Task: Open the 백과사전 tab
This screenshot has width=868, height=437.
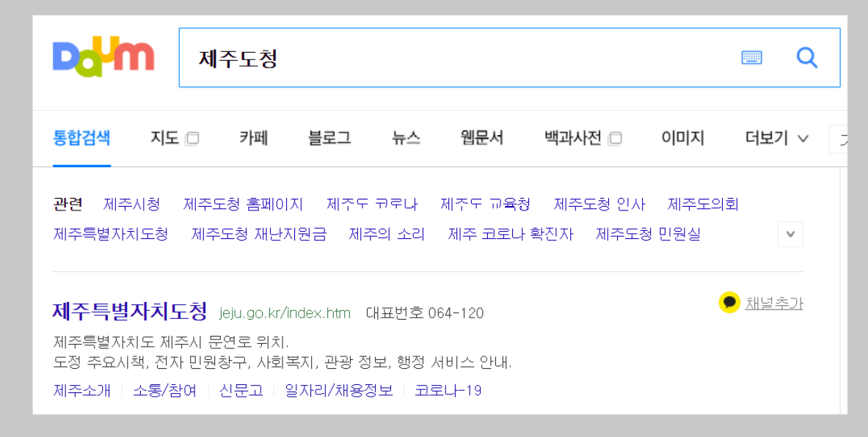Action: coord(573,138)
